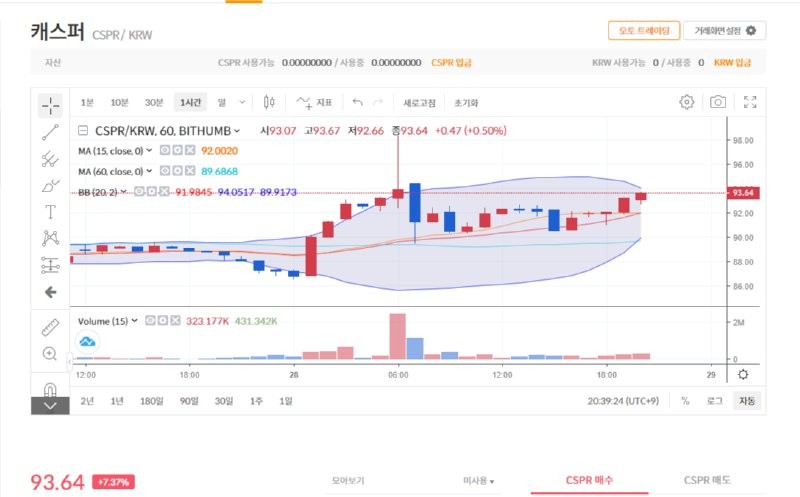Image resolution: width=800 pixels, height=497 pixels.
Task: Enter fullscreen chart mode
Action: point(750,102)
